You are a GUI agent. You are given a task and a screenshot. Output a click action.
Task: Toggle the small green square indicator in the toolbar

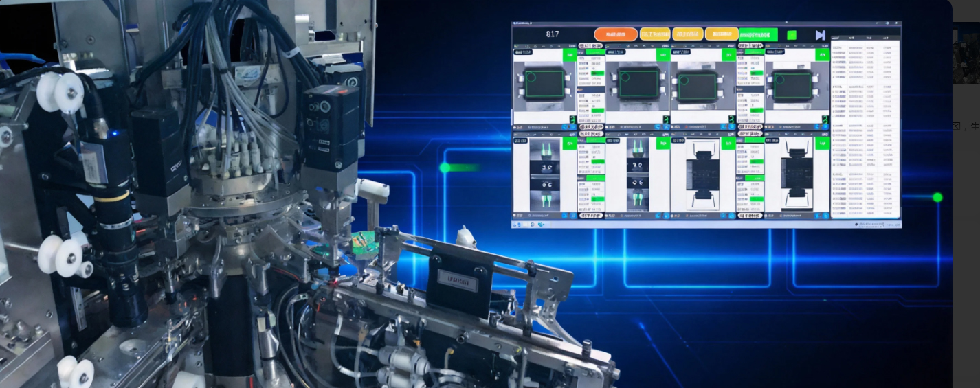pyautogui.click(x=792, y=35)
